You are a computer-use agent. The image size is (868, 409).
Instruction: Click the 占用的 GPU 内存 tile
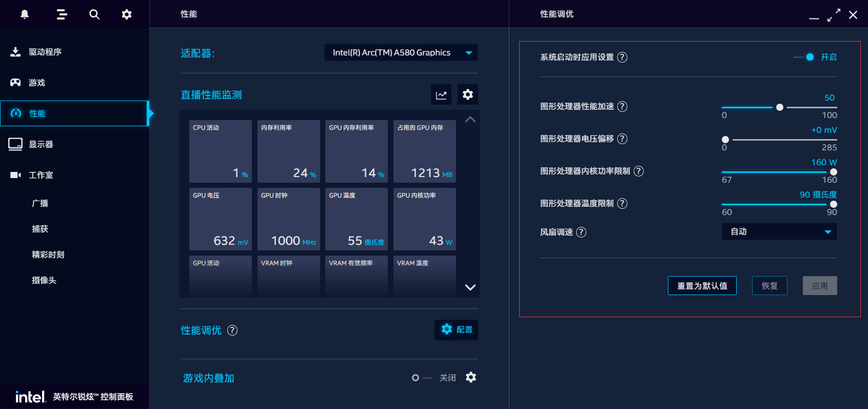click(x=425, y=151)
